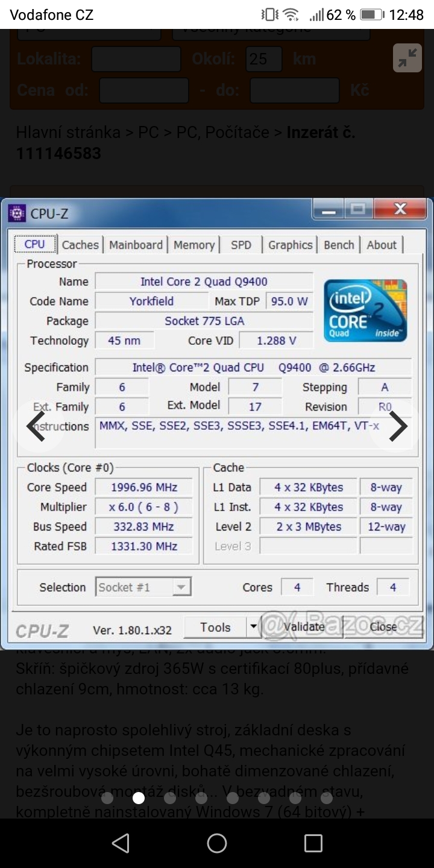434x868 pixels.
Task: Tap the battery status icon
Action: click(x=372, y=14)
